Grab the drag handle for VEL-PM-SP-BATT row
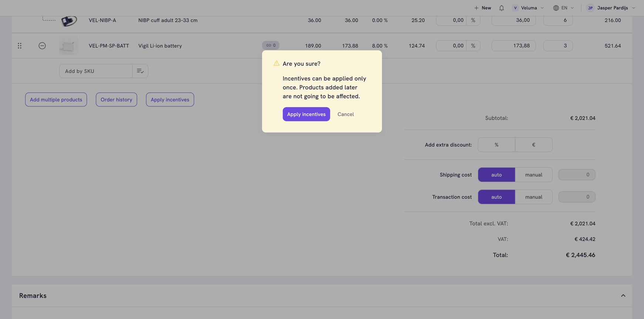The width and height of the screenshot is (644, 319). pyautogui.click(x=20, y=46)
